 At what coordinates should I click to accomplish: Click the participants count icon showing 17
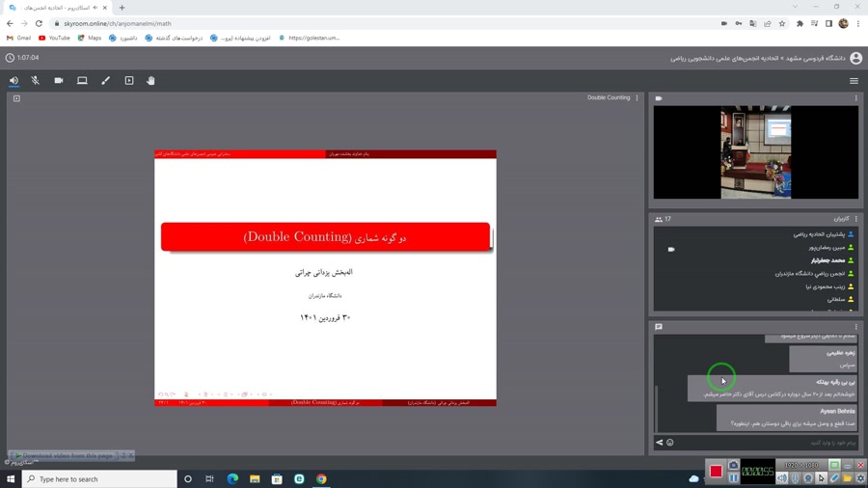click(x=659, y=219)
